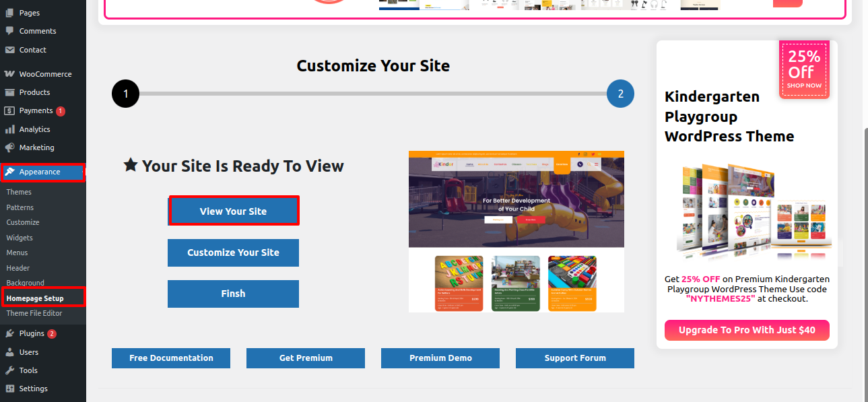868x402 pixels.
Task: Click the Customize Your Site heading
Action: point(373,66)
